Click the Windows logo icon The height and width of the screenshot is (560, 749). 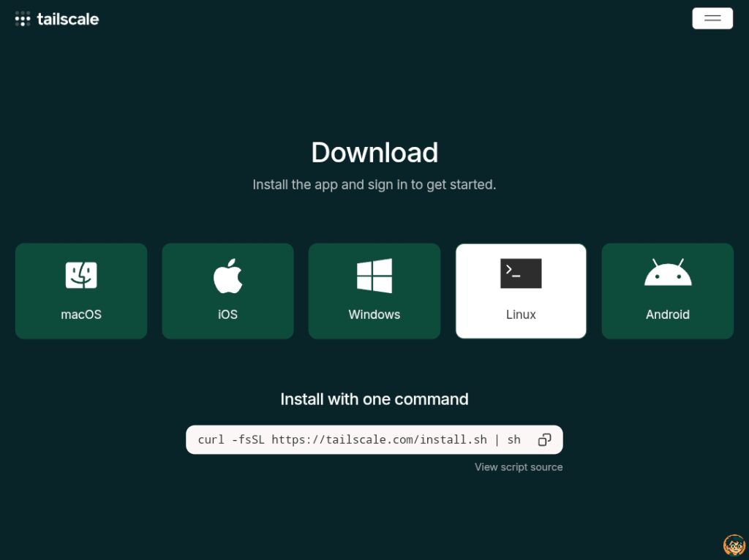(374, 275)
